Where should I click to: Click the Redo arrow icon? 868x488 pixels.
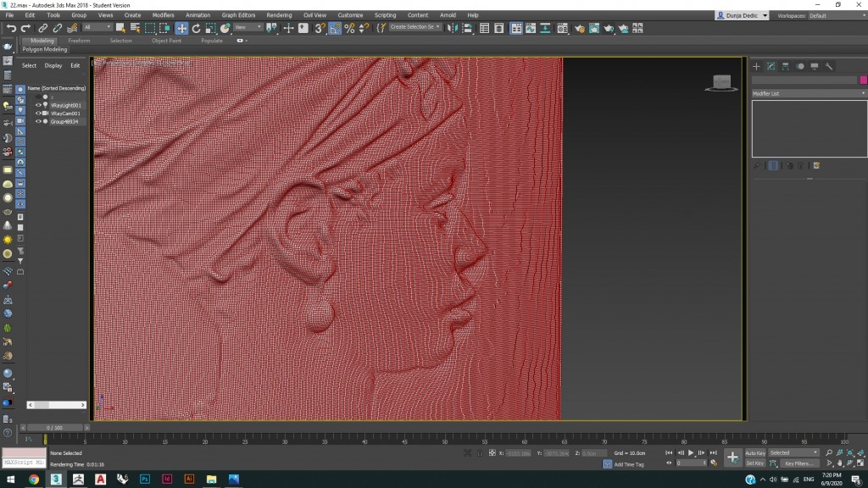(x=25, y=28)
